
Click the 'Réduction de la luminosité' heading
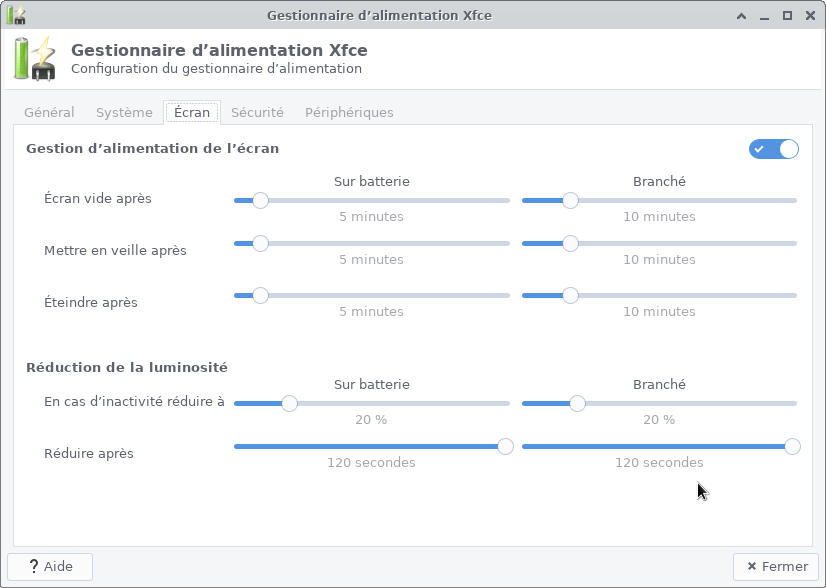[127, 367]
